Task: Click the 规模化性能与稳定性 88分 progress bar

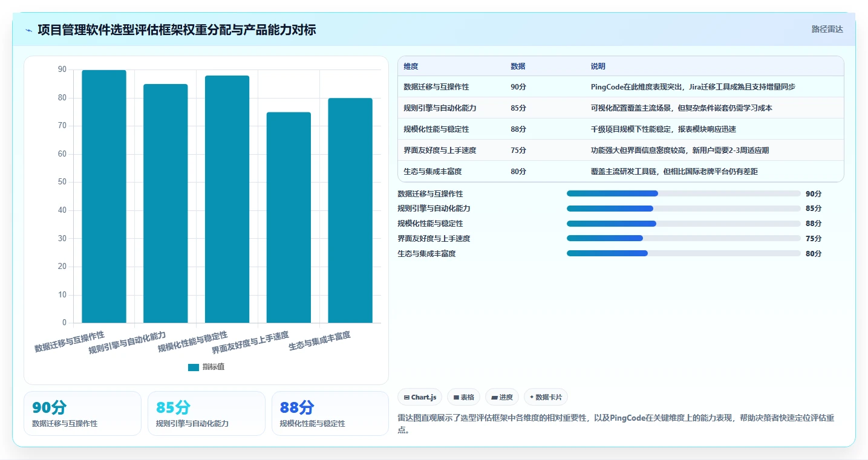Action: [684, 224]
